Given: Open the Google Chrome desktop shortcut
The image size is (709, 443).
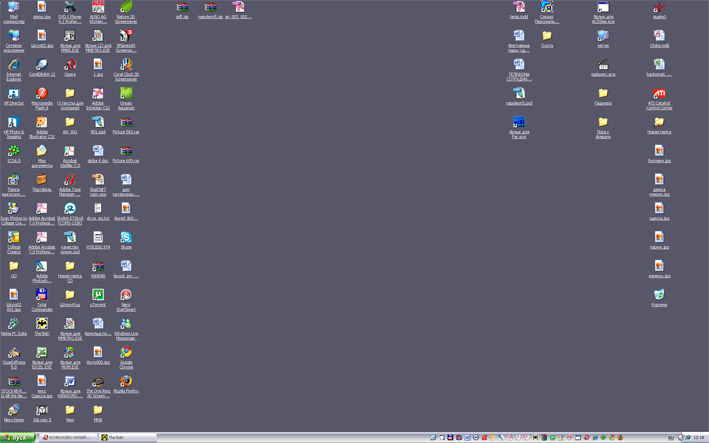Looking at the screenshot, I should 126,353.
